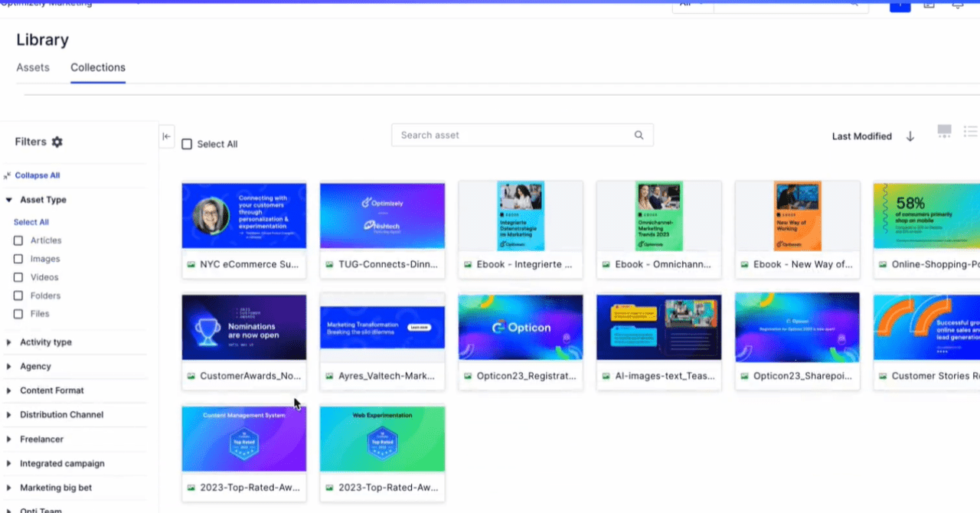Open the Web Experimentation award thumbnail

(x=382, y=439)
